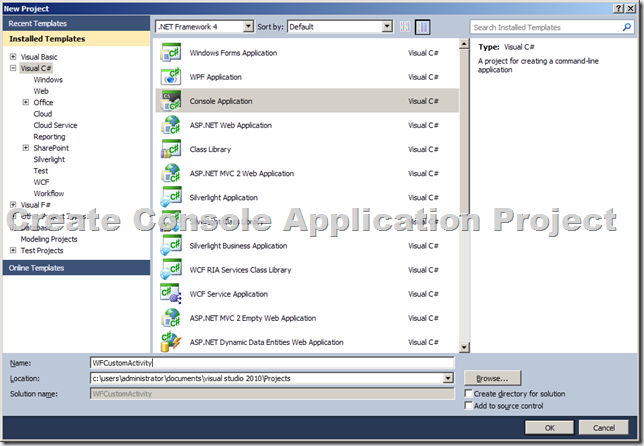Click the ASP.NET MVC 2 Empty Web Application icon
The height and width of the screenshot is (446, 644).
tap(171, 318)
